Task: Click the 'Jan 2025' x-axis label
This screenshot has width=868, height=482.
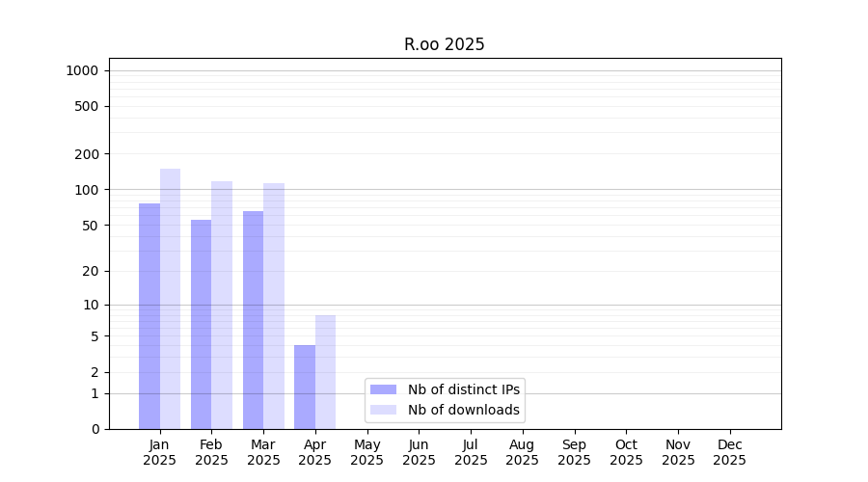Action: [x=159, y=452]
